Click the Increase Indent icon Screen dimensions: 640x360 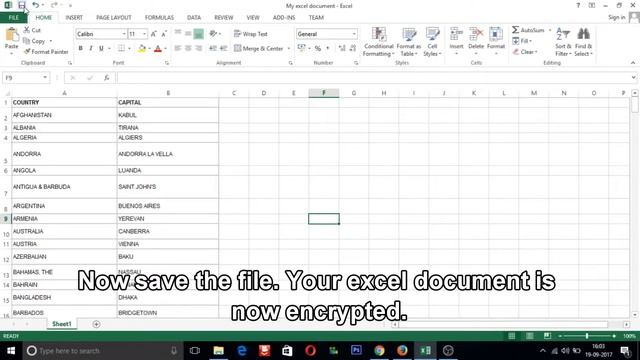click(x=223, y=48)
